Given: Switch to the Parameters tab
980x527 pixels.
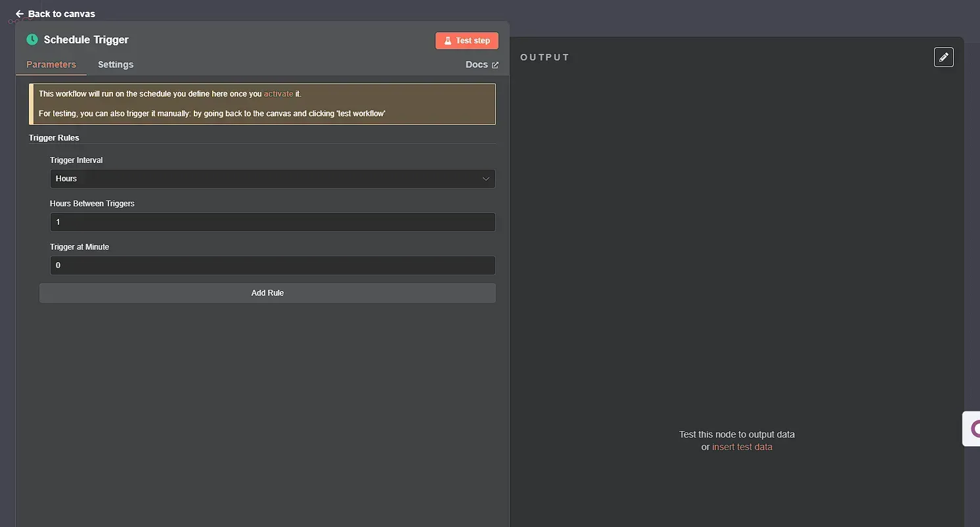Looking at the screenshot, I should [51, 64].
